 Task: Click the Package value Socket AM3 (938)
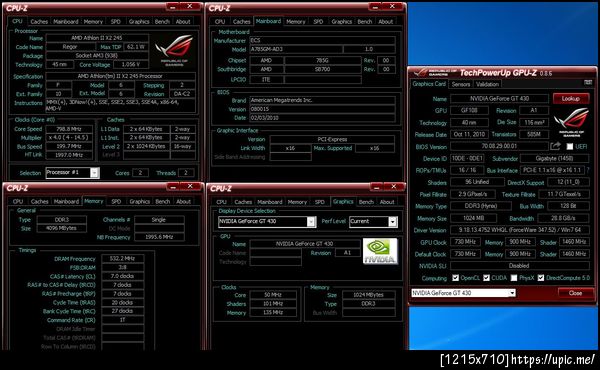click(97, 55)
